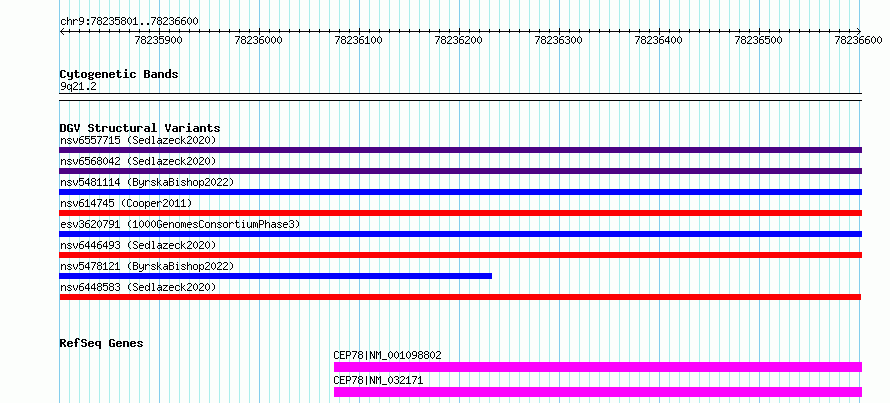Open nsv6448583 (Sedlazeck2020) label
Image resolution: width=890 pixels, height=403 pixels.
[138, 287]
